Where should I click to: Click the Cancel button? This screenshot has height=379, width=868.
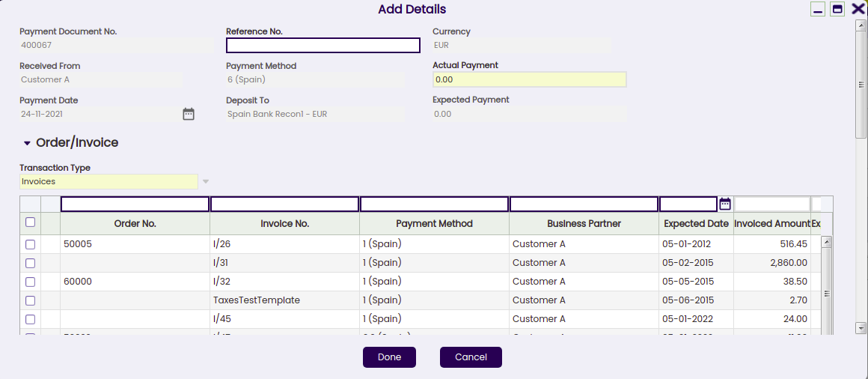point(471,357)
